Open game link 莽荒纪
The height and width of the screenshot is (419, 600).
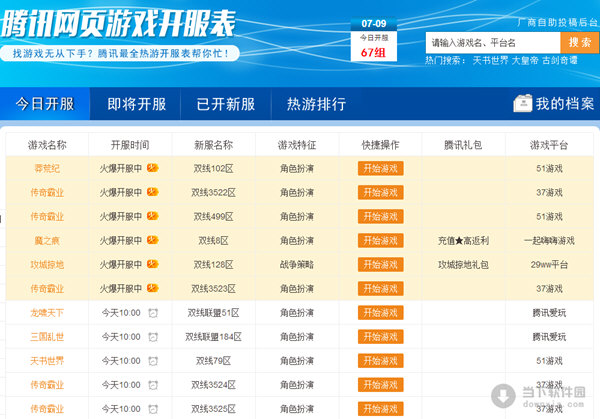(47, 168)
